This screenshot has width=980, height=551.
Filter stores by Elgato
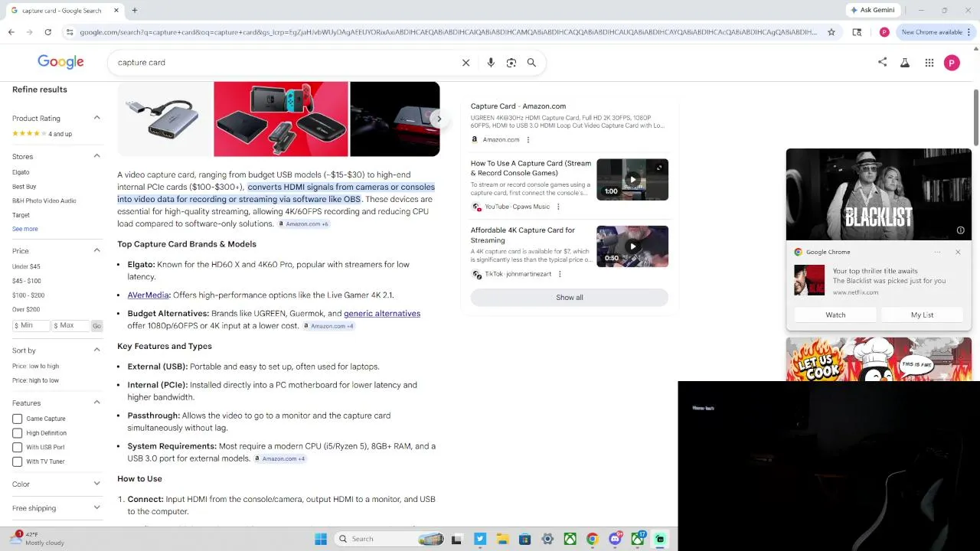tap(21, 172)
